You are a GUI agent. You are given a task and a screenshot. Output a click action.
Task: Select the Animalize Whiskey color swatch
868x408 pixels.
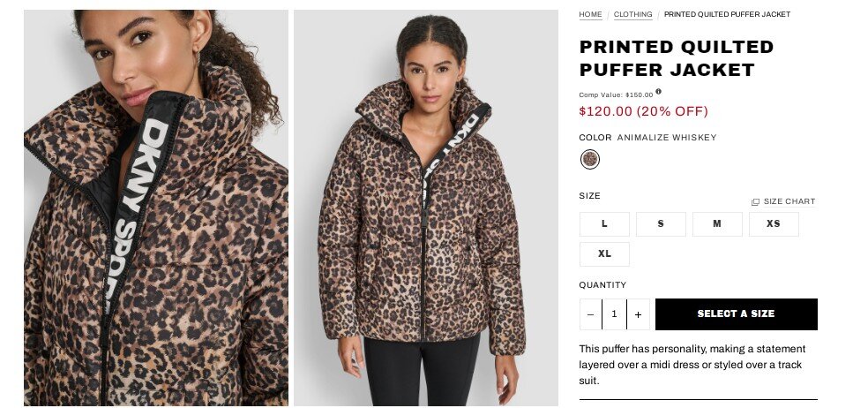pos(590,160)
